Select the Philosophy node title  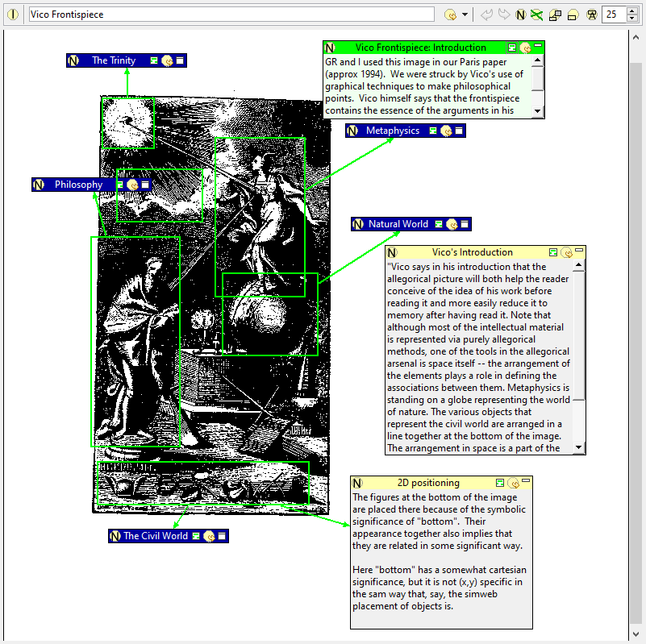(x=79, y=185)
